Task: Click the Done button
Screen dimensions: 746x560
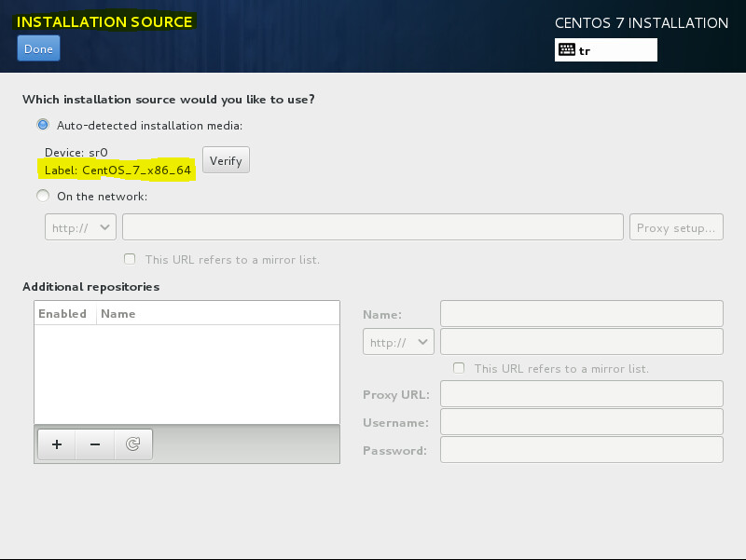Action: [38, 48]
